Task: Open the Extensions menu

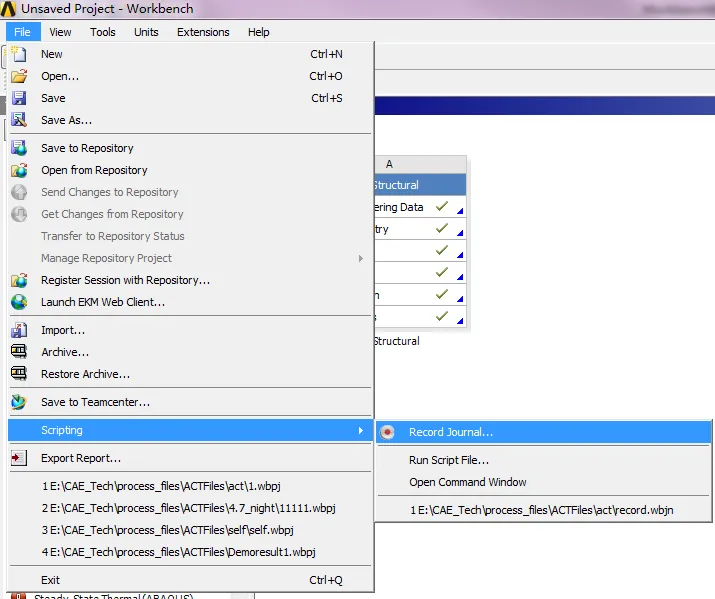Action: point(203,32)
